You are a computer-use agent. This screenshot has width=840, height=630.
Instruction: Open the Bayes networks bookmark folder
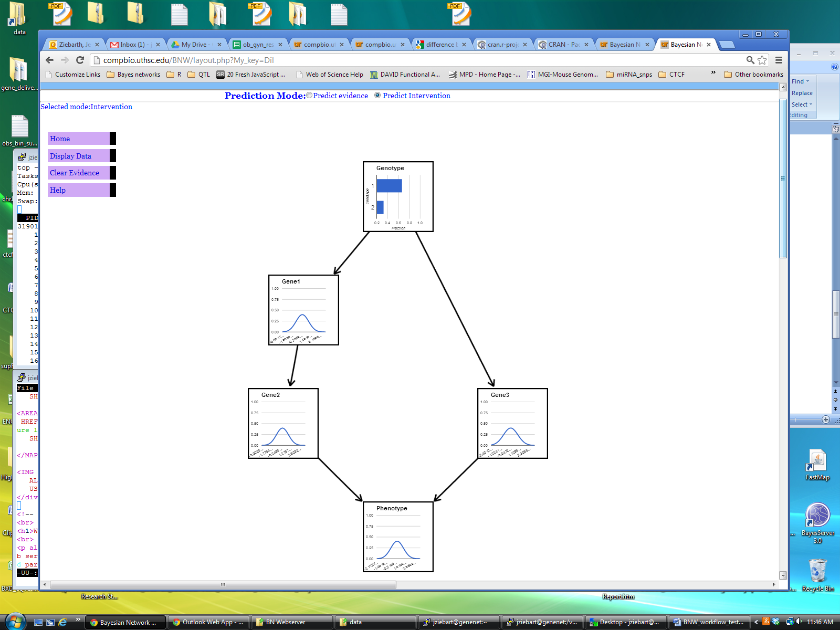click(133, 75)
